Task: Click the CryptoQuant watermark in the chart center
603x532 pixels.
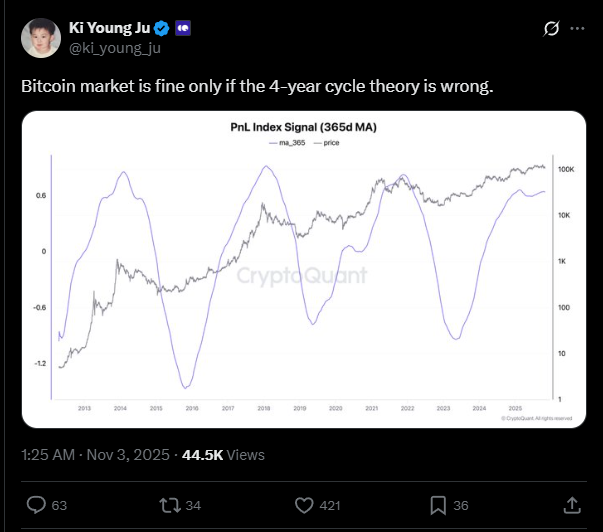Action: [x=302, y=275]
